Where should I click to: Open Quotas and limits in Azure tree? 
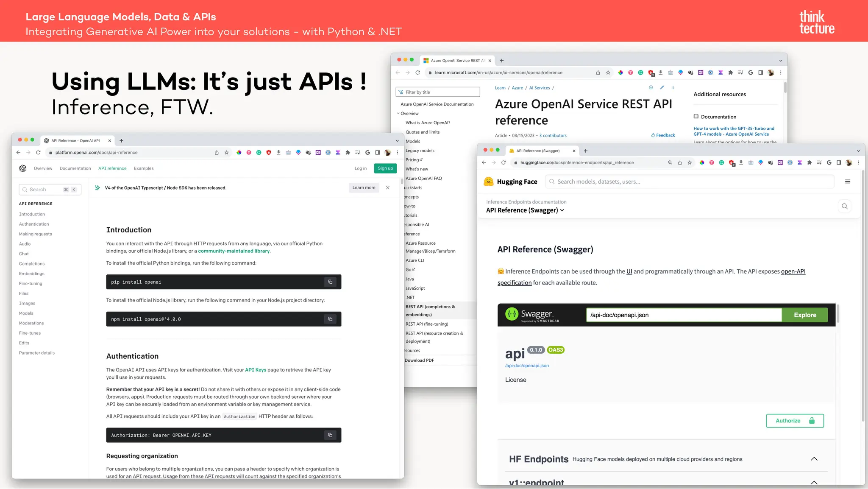tap(423, 132)
